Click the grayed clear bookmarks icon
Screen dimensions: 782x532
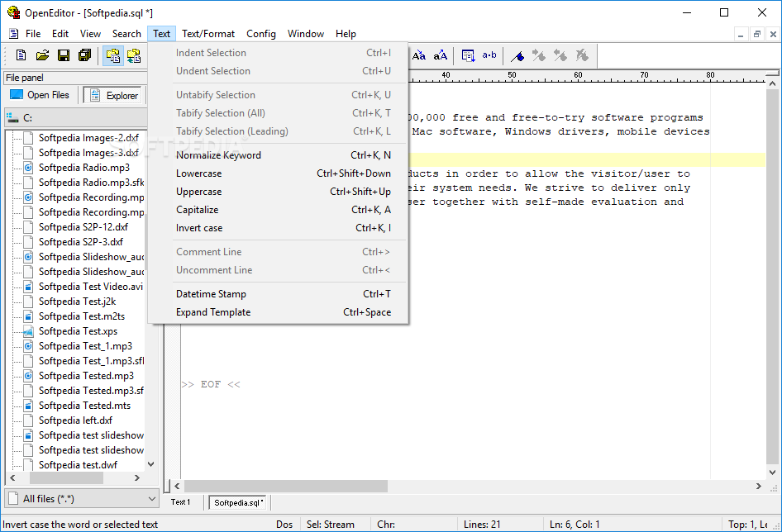point(582,55)
